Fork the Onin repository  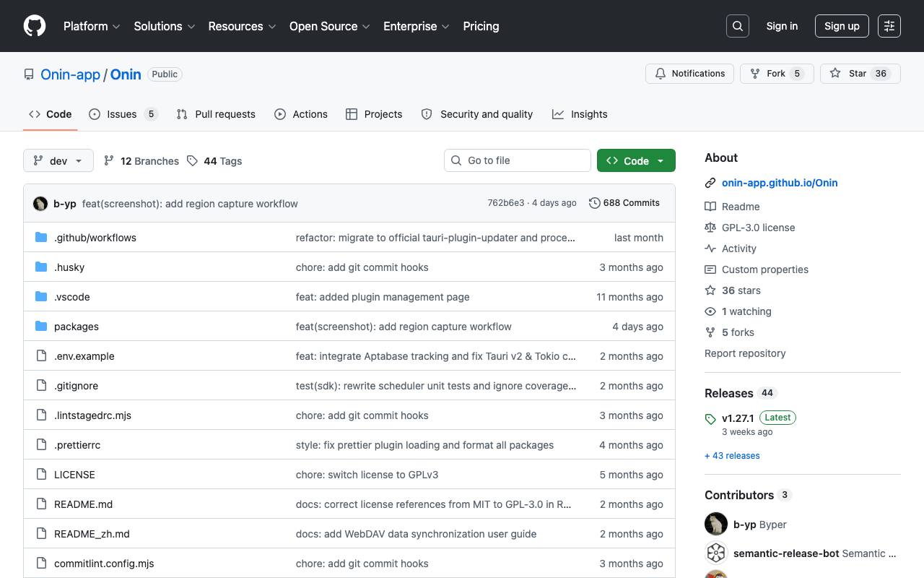tap(777, 74)
